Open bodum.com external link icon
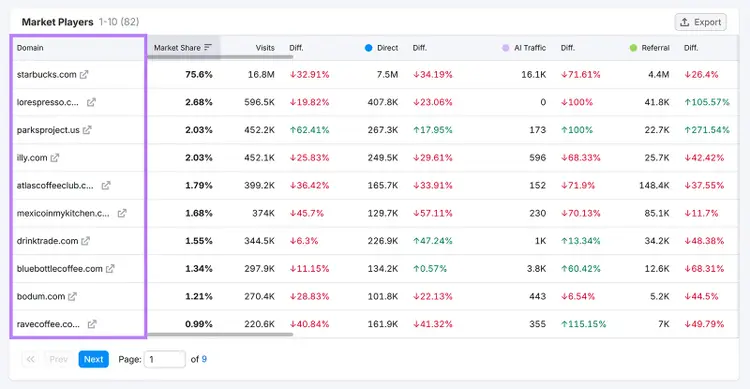 click(72, 297)
